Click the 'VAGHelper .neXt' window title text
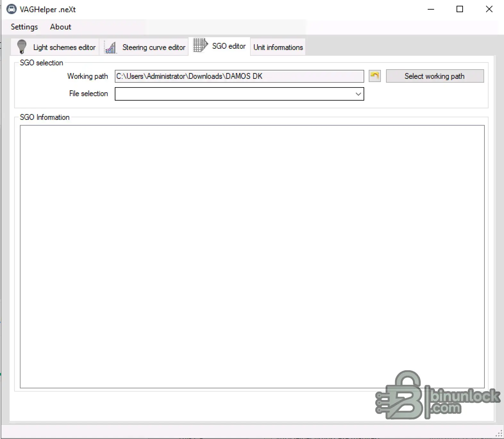 48,10
